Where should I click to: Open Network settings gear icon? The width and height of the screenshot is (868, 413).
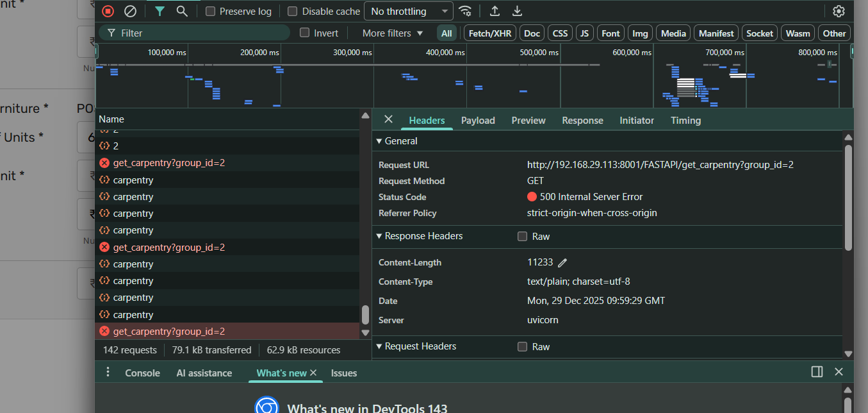[x=839, y=11]
